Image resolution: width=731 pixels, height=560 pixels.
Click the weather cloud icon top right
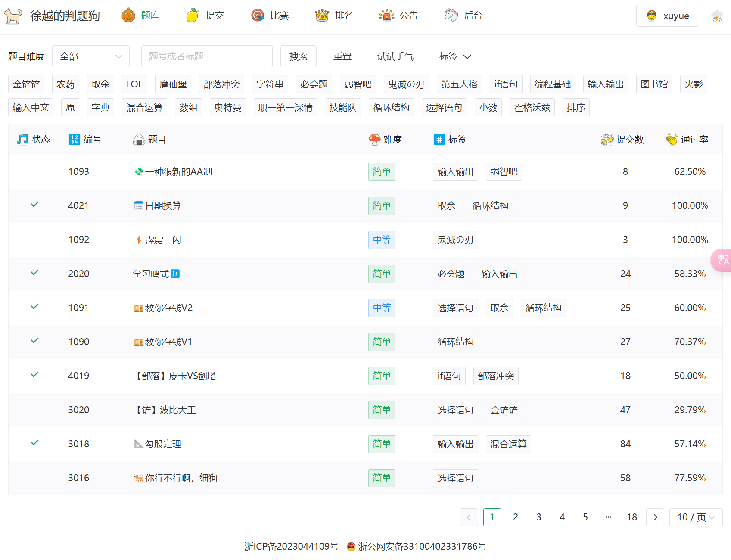pos(717,16)
